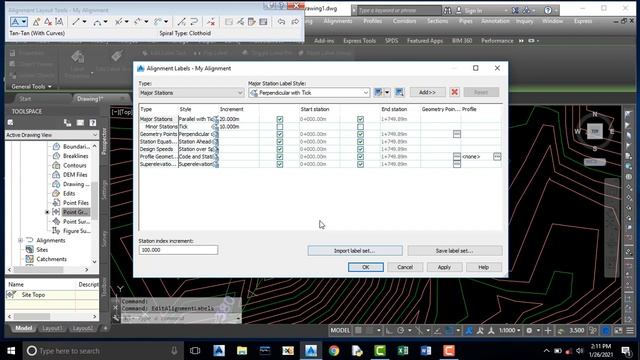Viewport: 640px width, 360px height.
Task: Click the Break-apart PI tool icon
Action: click(x=59, y=22)
